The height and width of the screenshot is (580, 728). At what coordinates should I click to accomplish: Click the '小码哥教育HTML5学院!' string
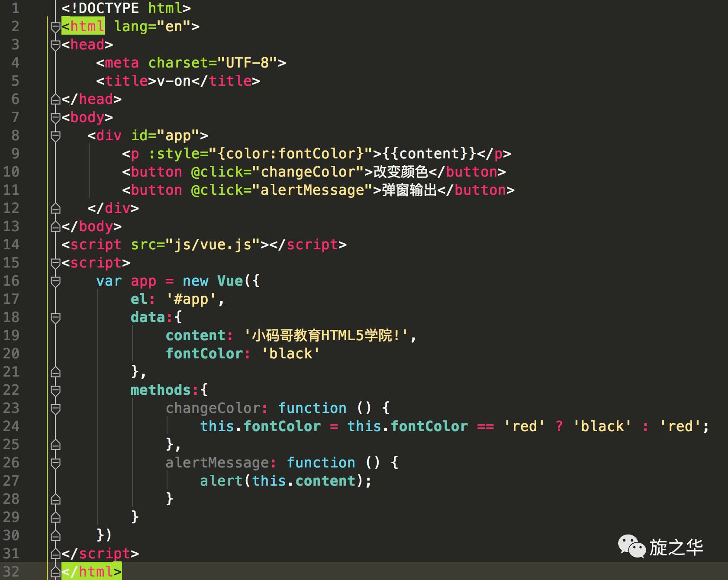point(326,335)
